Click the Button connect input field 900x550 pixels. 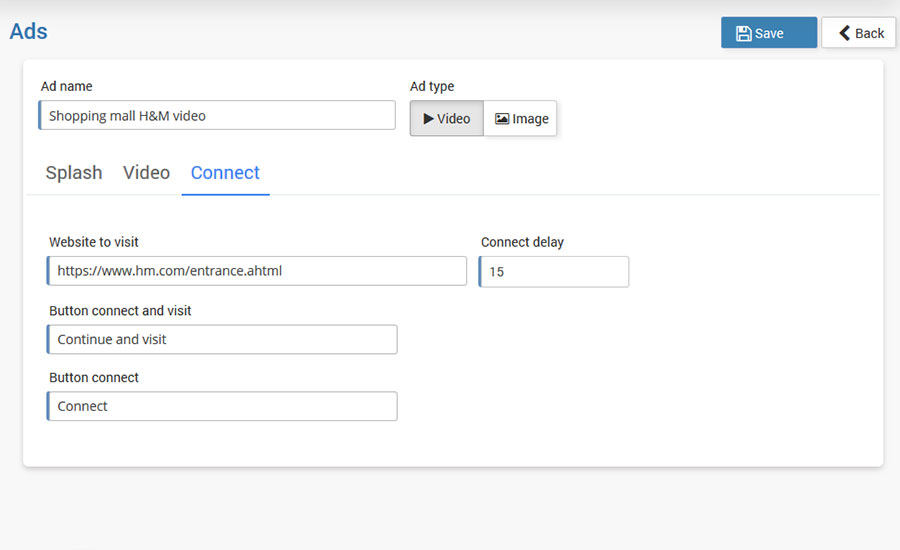tap(222, 406)
